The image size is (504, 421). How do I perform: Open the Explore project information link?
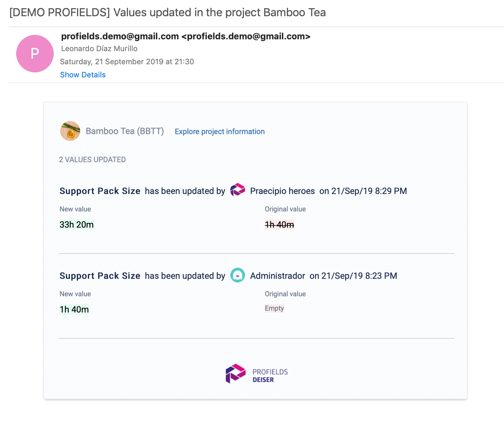click(x=220, y=131)
